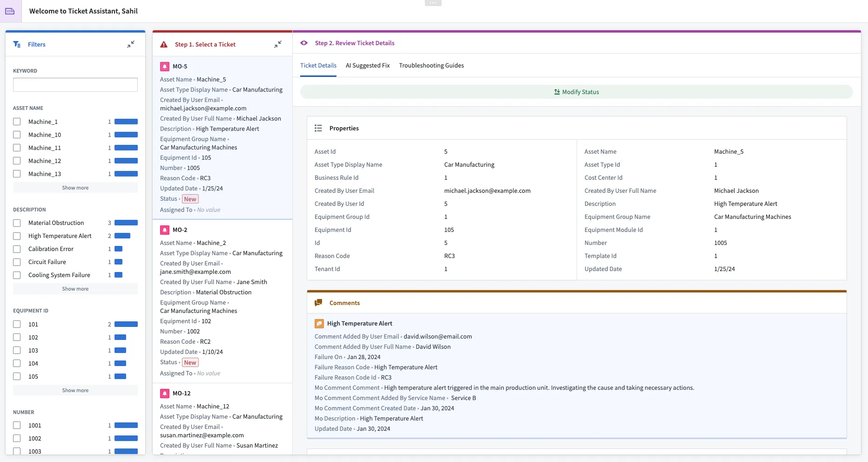Show more Asset Name options

(75, 188)
